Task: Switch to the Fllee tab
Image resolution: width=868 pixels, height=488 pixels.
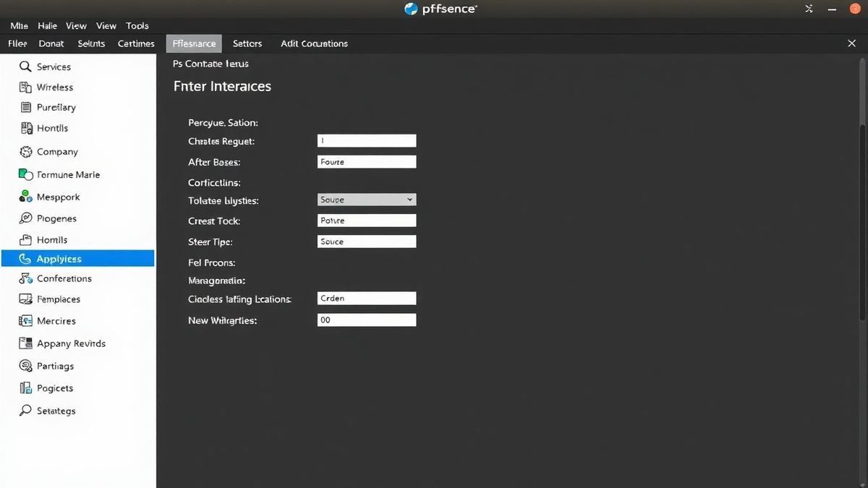Action: click(17, 43)
